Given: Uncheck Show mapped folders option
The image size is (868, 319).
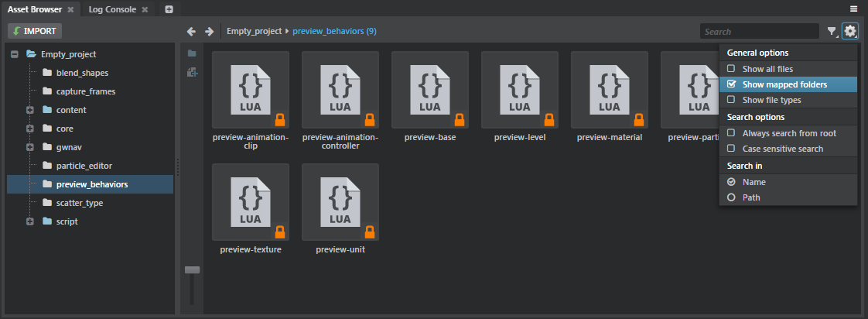Looking at the screenshot, I should (732, 84).
